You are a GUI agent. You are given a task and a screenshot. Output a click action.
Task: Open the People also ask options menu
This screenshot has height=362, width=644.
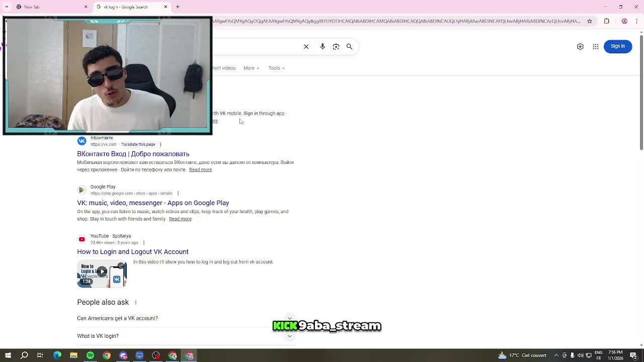135,302
